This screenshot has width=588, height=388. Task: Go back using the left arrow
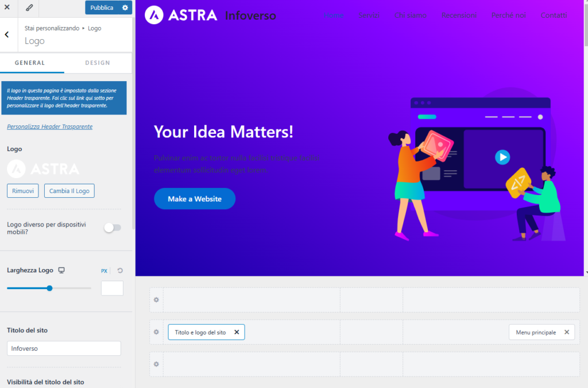coord(7,34)
